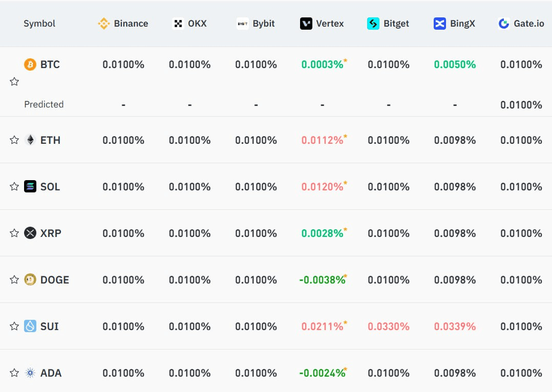552x392 pixels.
Task: Click ADA Vertex rate -0.0024%
Action: click(323, 373)
